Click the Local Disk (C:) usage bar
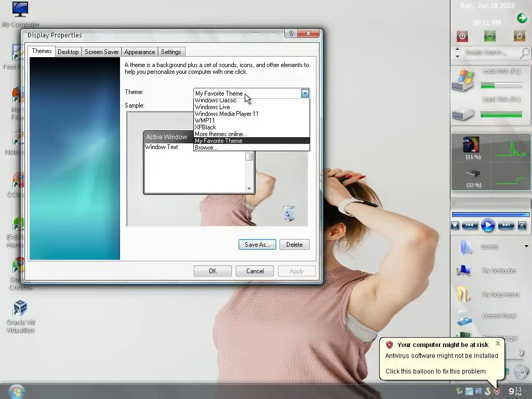The height and width of the screenshot is (399, 532). pyautogui.click(x=501, y=86)
